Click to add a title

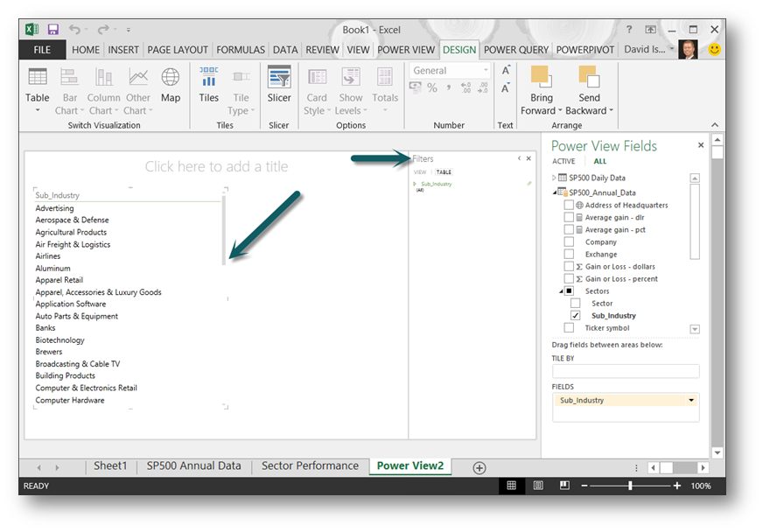pyautogui.click(x=216, y=166)
